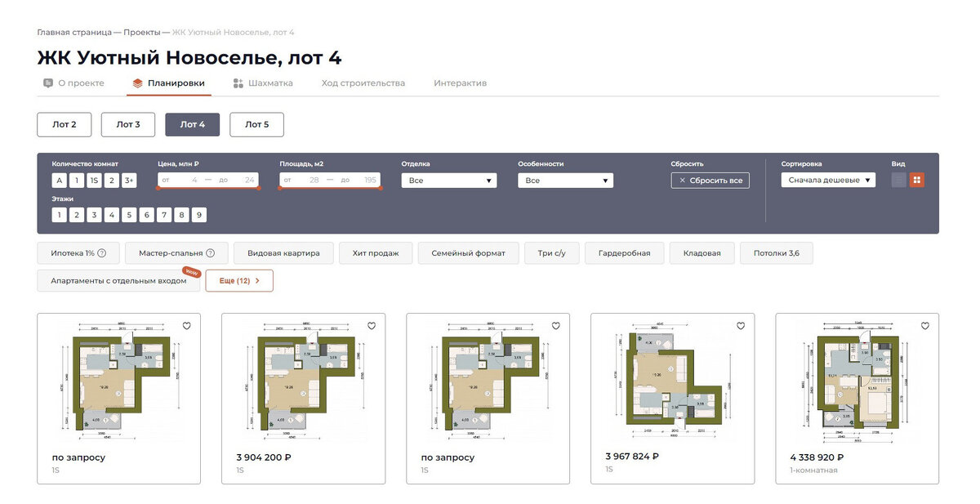Click the maximum area 'до' field
Viewport: 980px width, 504px height.
359,180
